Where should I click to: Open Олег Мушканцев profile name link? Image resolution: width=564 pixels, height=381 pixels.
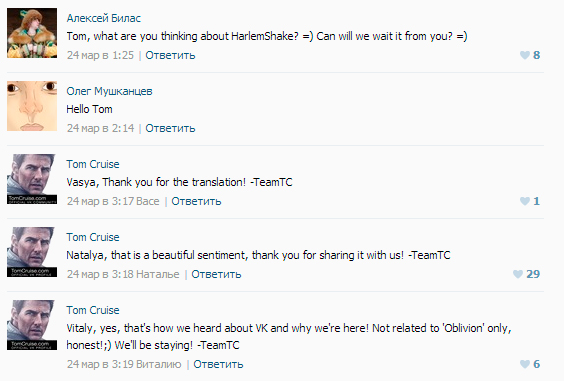(109, 91)
